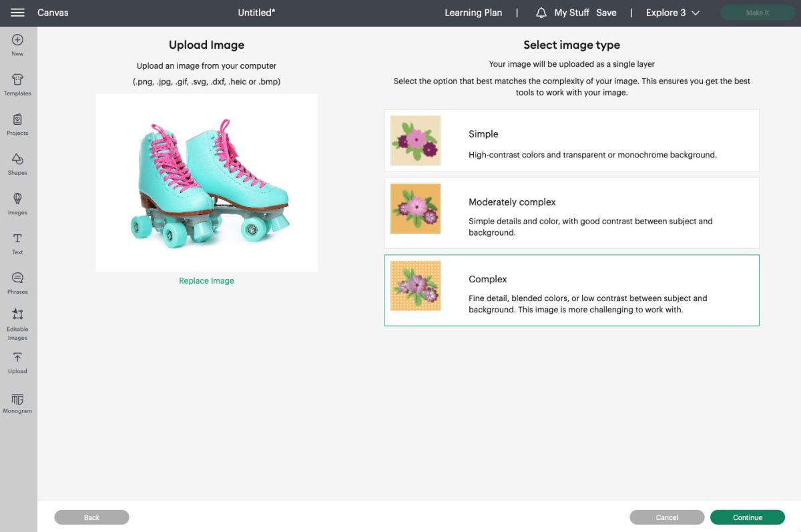Click Save in the header
This screenshot has width=801, height=532.
click(x=606, y=13)
